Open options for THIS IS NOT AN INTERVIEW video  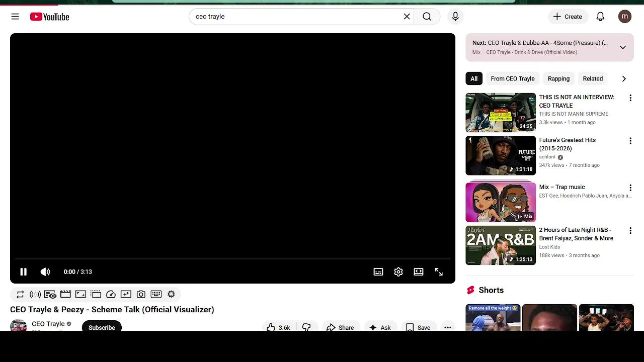(630, 98)
